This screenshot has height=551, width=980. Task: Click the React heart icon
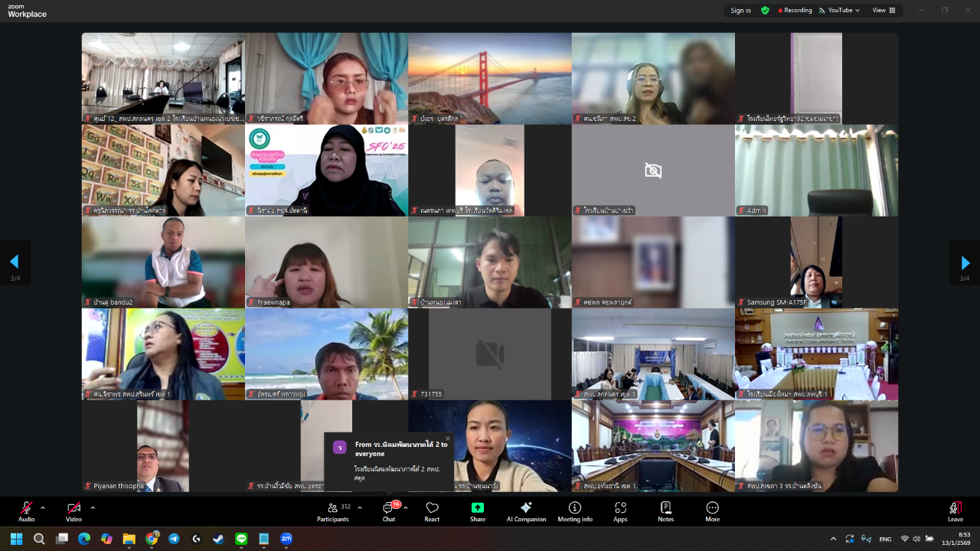tap(432, 511)
